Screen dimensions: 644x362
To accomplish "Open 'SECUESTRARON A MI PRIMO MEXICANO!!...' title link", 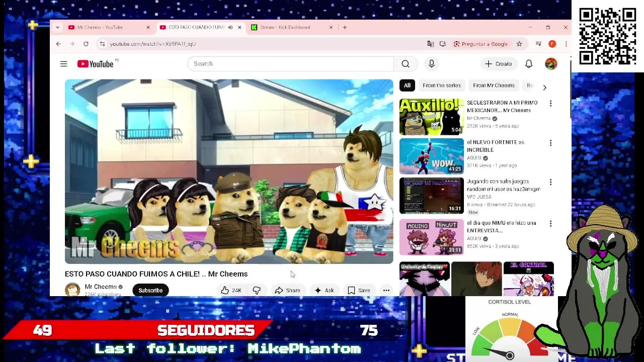I will [x=502, y=106].
